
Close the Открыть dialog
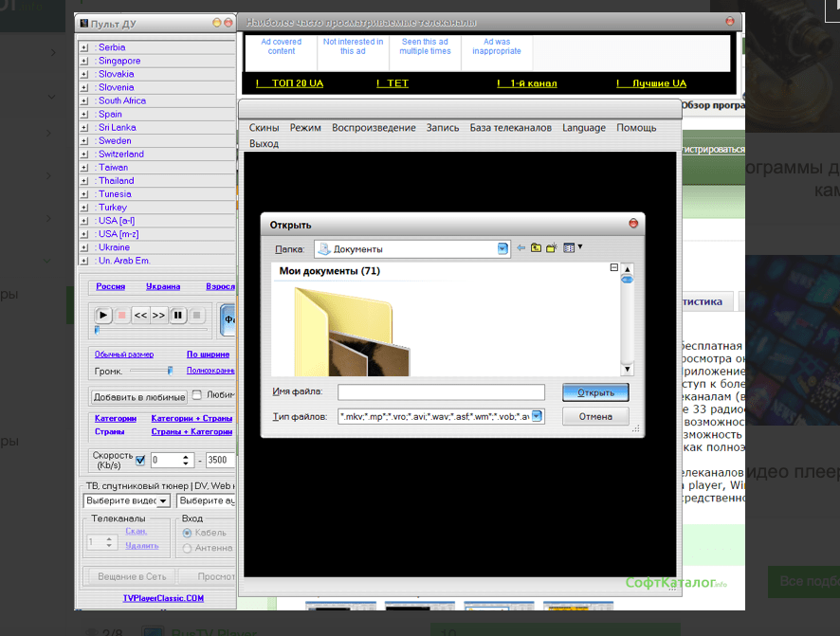pyautogui.click(x=633, y=224)
